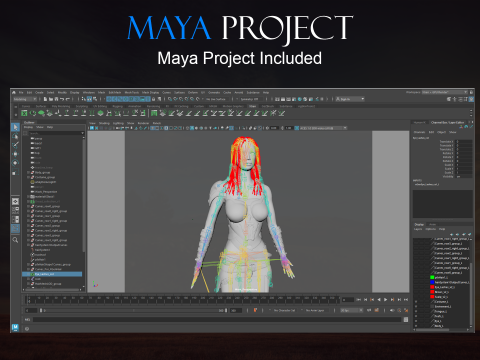Activate the Paint selection tool
This screenshot has width=480, height=360.
pos(15,145)
